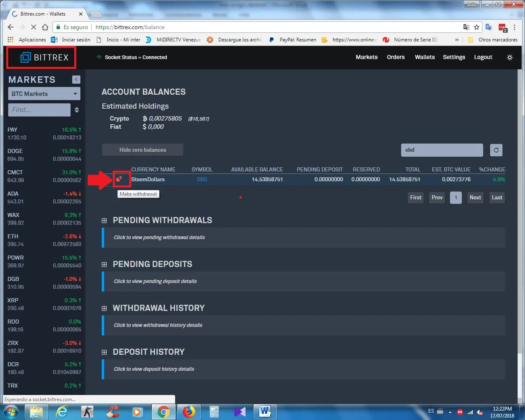Click the translate page icon
Viewport: 525px width, 420px height.
click(466, 27)
